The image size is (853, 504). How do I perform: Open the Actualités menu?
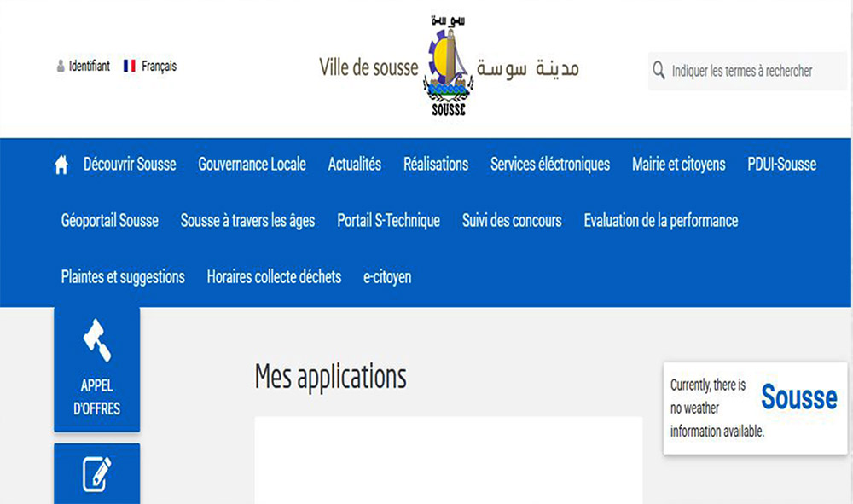(x=355, y=165)
